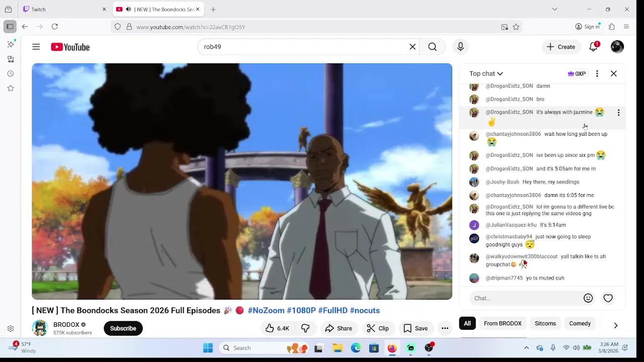Mute the Boondocks tab audio
Viewport: 644px width, 362px height.
[128, 9]
